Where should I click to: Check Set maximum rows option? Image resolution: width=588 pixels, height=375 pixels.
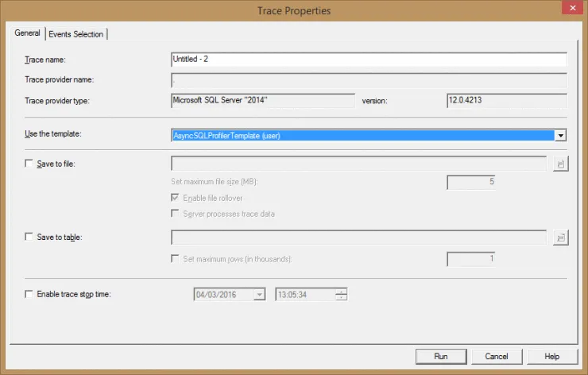tap(176, 259)
